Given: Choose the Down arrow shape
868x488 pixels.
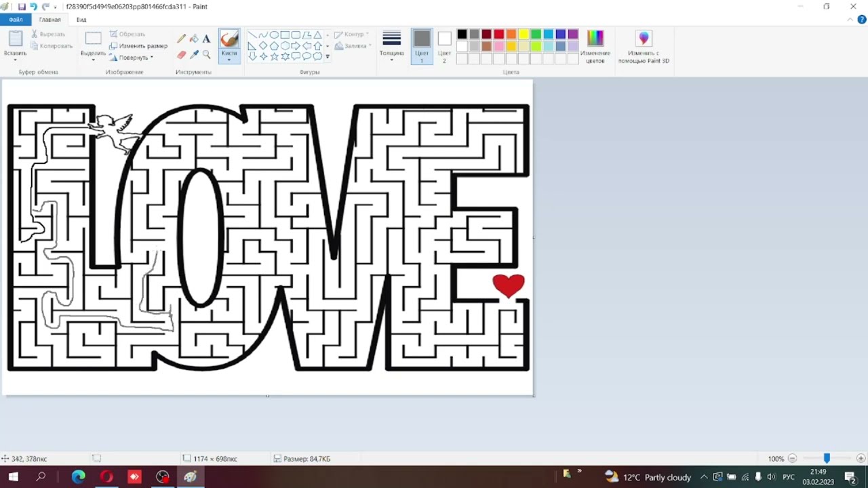Looking at the screenshot, I should [x=252, y=56].
